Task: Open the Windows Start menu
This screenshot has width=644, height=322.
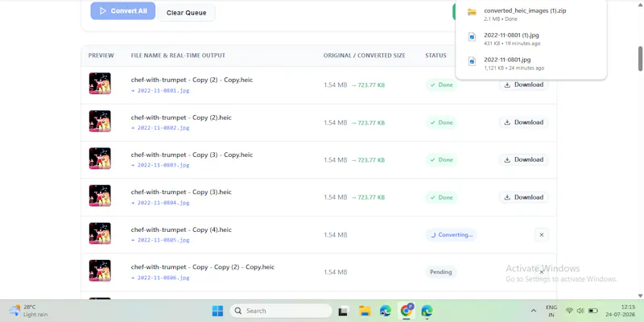Action: point(217,311)
